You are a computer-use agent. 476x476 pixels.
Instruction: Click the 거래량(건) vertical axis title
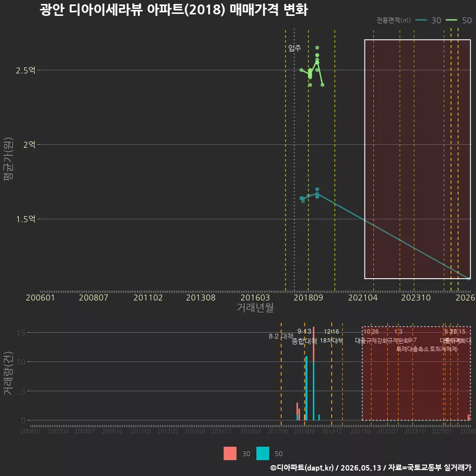[x=8, y=373]
